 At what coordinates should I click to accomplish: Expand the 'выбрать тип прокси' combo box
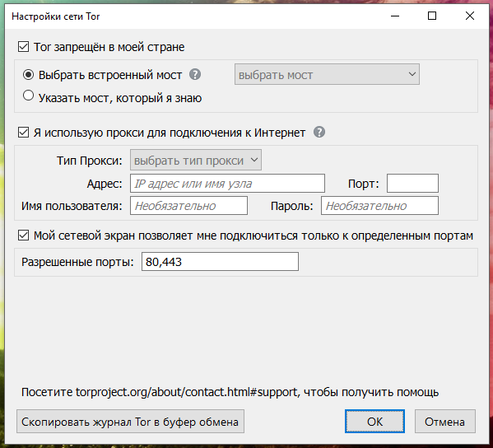196,160
